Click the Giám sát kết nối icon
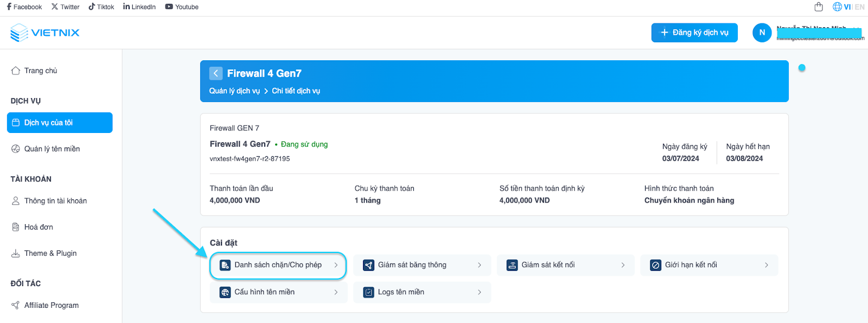Viewport: 868px width, 323px height. coord(512,265)
